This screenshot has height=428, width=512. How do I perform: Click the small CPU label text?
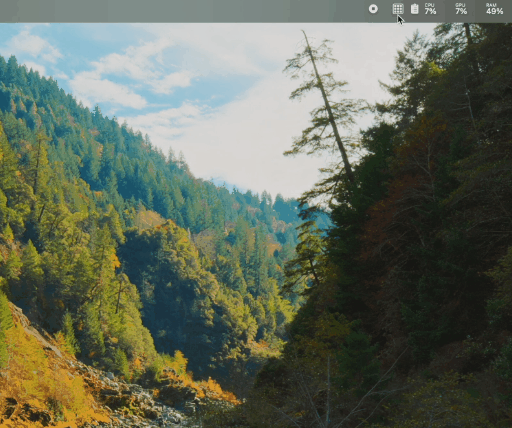429,5
